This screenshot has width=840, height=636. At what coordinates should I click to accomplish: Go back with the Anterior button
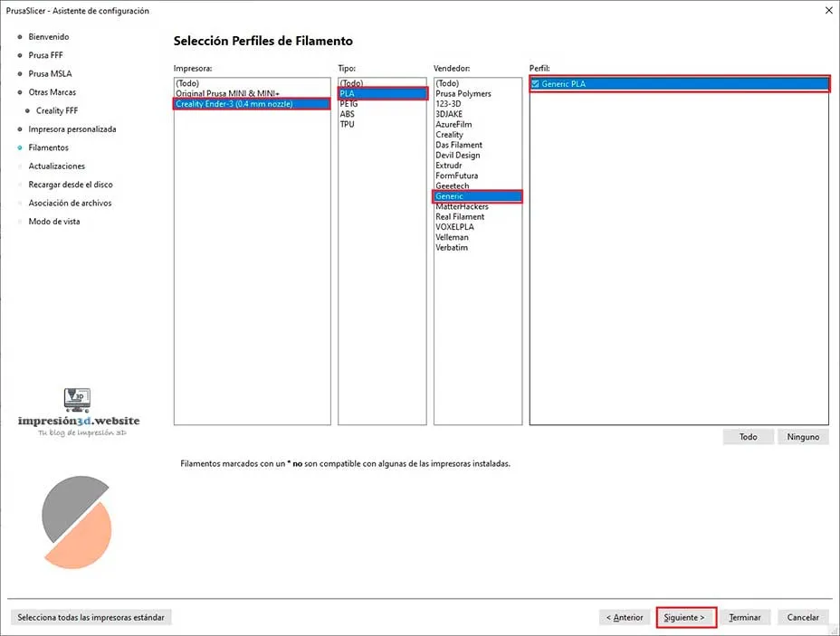coord(624,617)
